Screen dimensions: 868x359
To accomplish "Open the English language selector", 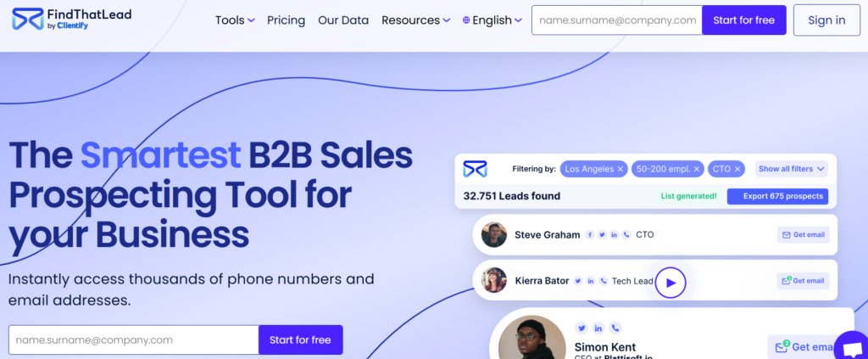I will (492, 20).
